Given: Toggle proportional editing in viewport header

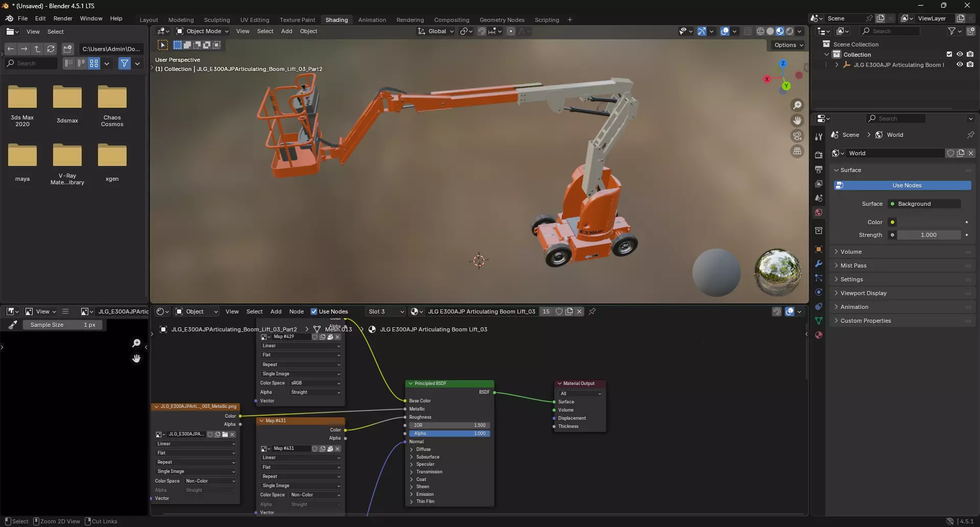Looking at the screenshot, I should [511, 31].
